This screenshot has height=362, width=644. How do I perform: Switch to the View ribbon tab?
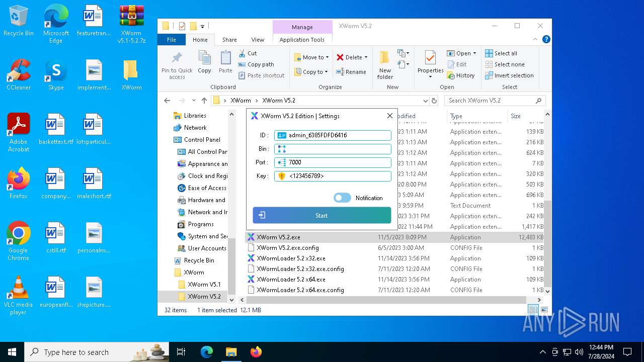tap(258, 40)
